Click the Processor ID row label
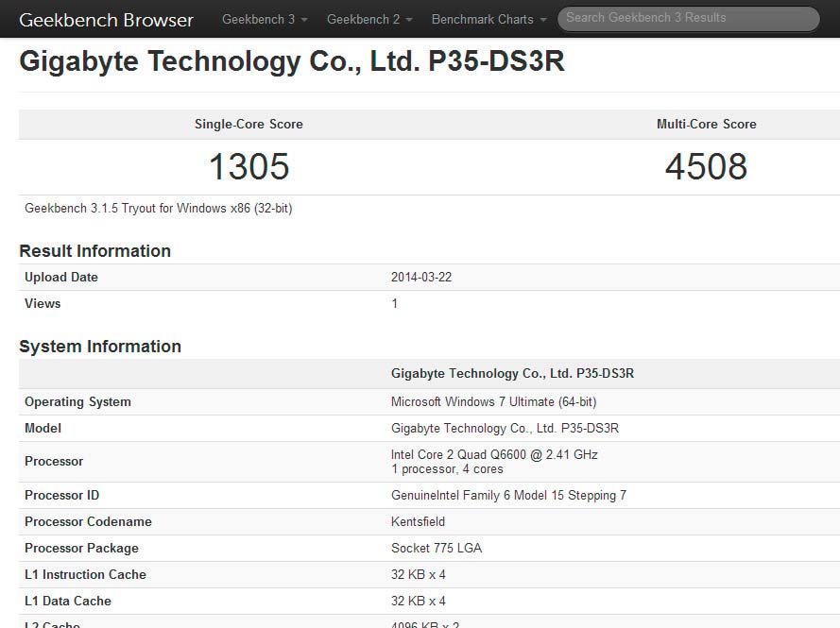840x628 pixels. click(61, 495)
